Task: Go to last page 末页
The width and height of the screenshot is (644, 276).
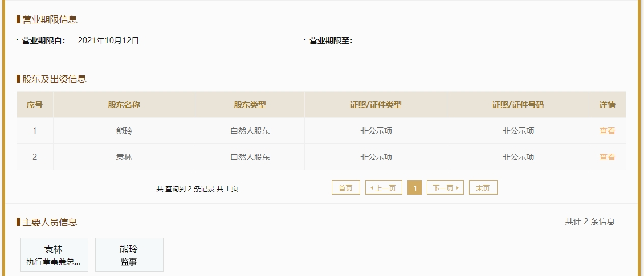Action: coord(483,187)
